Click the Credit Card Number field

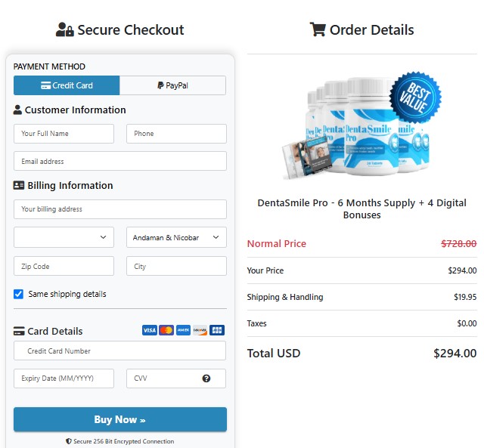[119, 351]
